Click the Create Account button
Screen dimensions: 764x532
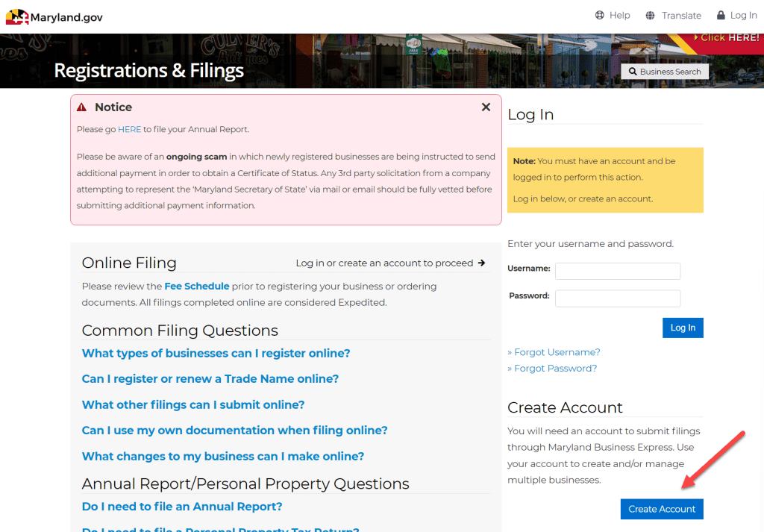tap(661, 509)
